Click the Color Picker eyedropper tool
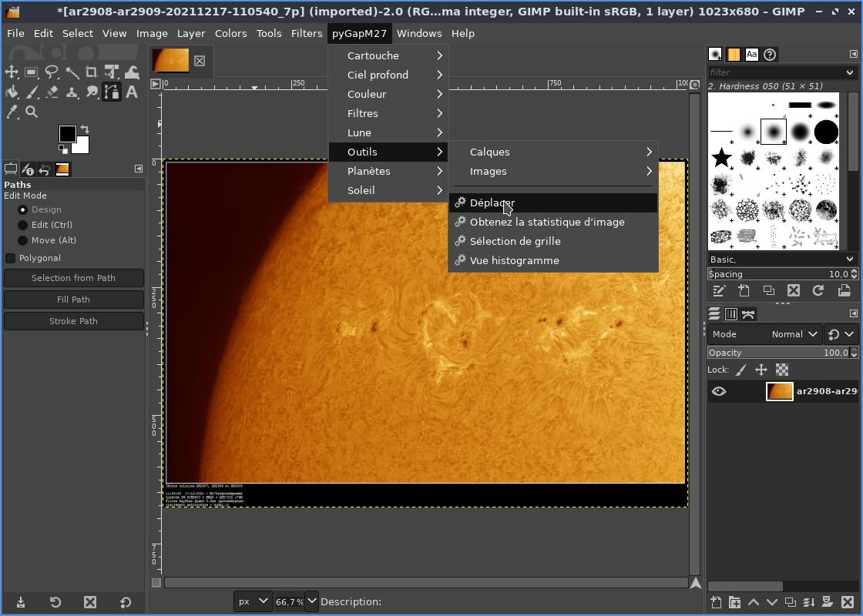The image size is (863, 616). click(12, 112)
